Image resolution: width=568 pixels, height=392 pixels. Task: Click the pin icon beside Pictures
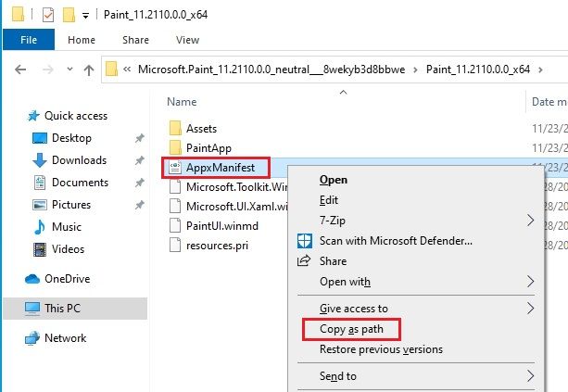click(x=140, y=205)
